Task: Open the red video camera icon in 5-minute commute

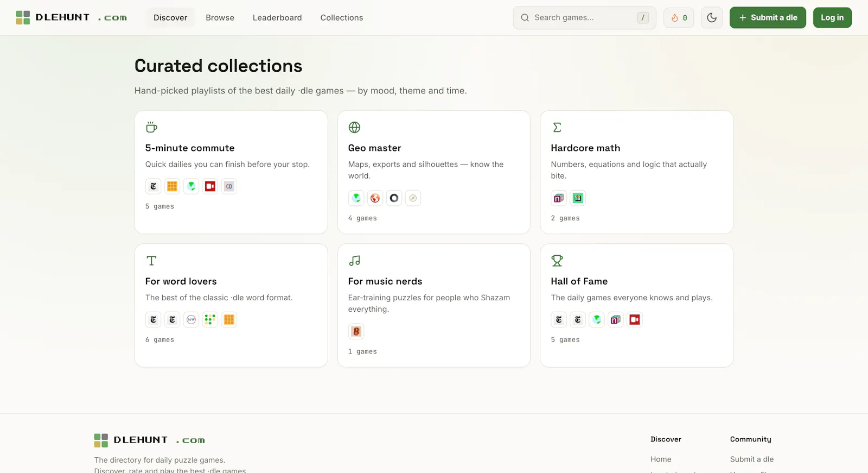Action: click(210, 186)
